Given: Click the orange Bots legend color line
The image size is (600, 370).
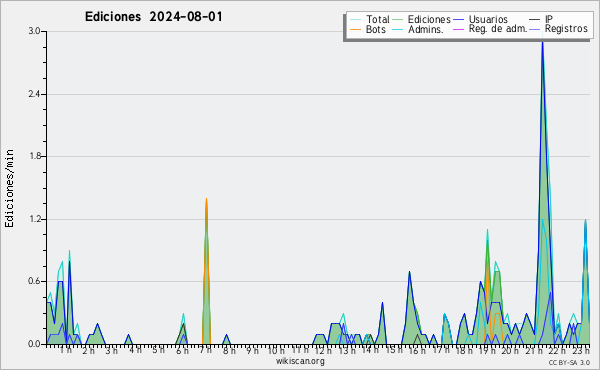Looking at the screenshot, I should 355,29.
